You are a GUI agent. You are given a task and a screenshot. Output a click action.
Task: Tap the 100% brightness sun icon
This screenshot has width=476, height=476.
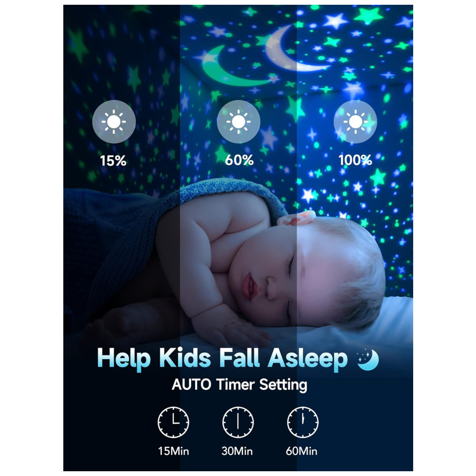click(355, 121)
